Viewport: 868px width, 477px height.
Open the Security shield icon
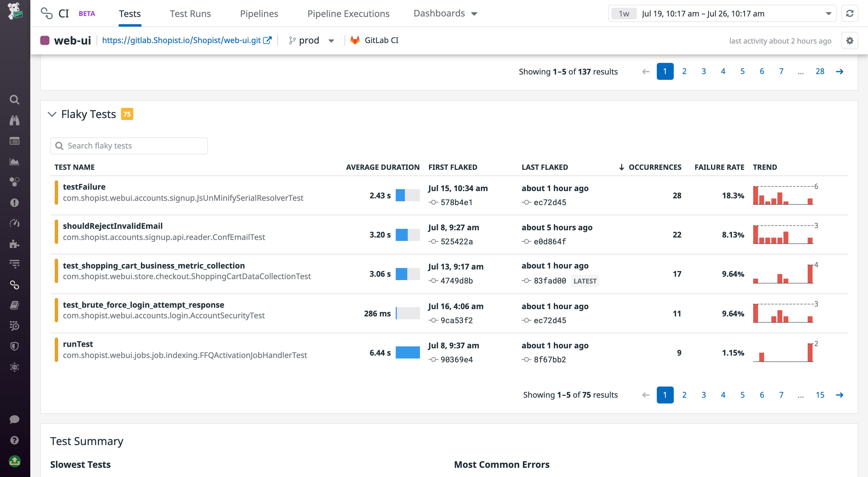coord(15,346)
